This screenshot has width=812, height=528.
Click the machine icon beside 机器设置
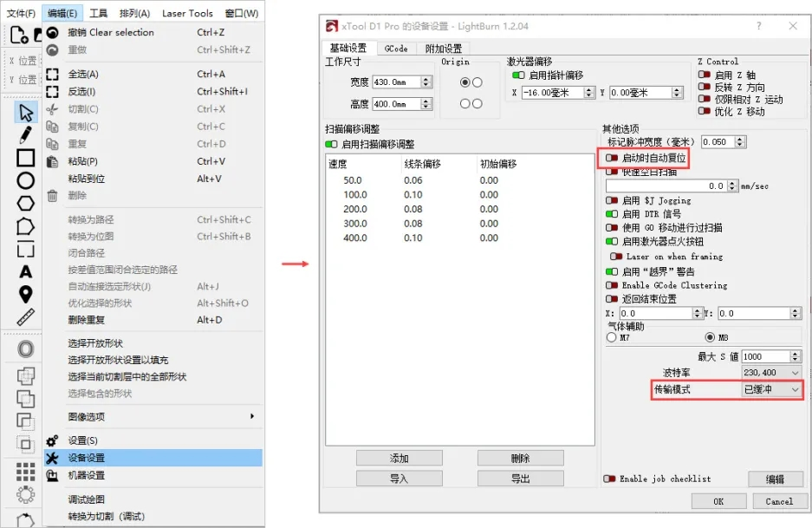(52, 476)
